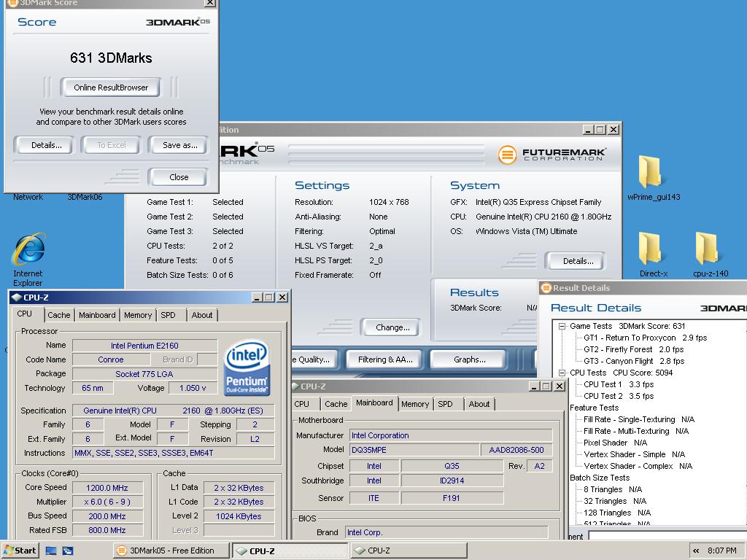This screenshot has width=747, height=560.
Task: Open the About tab in left CPU-Z
Action: pos(202,315)
